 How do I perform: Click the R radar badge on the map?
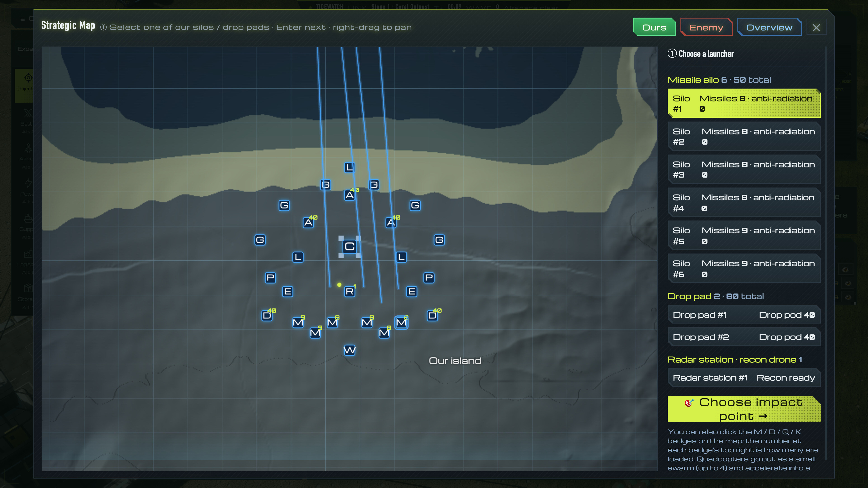[x=349, y=291]
